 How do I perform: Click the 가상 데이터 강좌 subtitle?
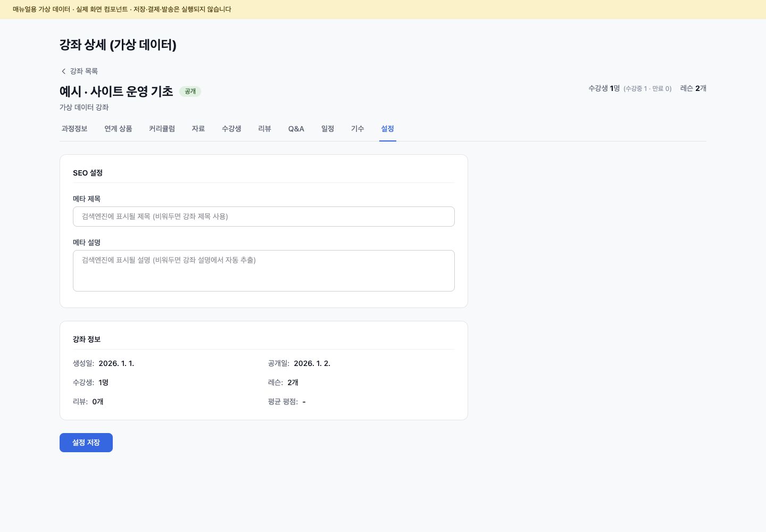coord(84,107)
